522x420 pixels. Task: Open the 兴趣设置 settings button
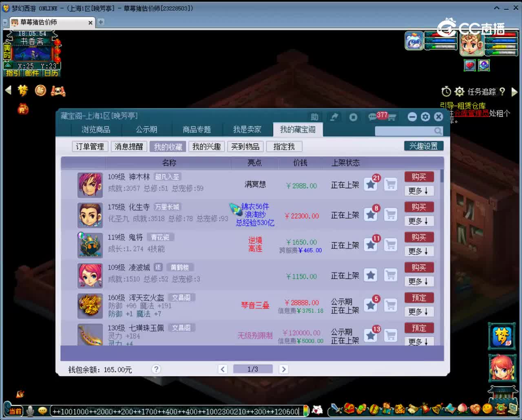[423, 146]
